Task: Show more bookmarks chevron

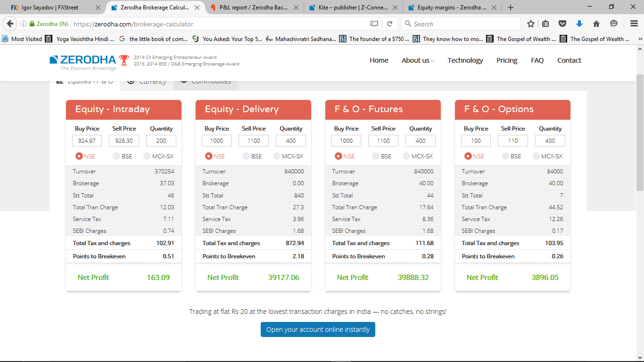Action: point(640,39)
